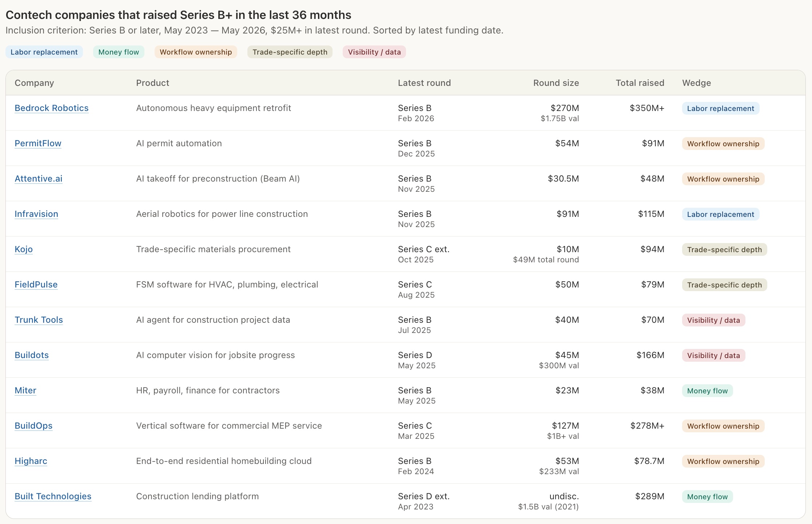Click the $78.7M total raised value
The width and height of the screenshot is (812, 524).
(649, 461)
